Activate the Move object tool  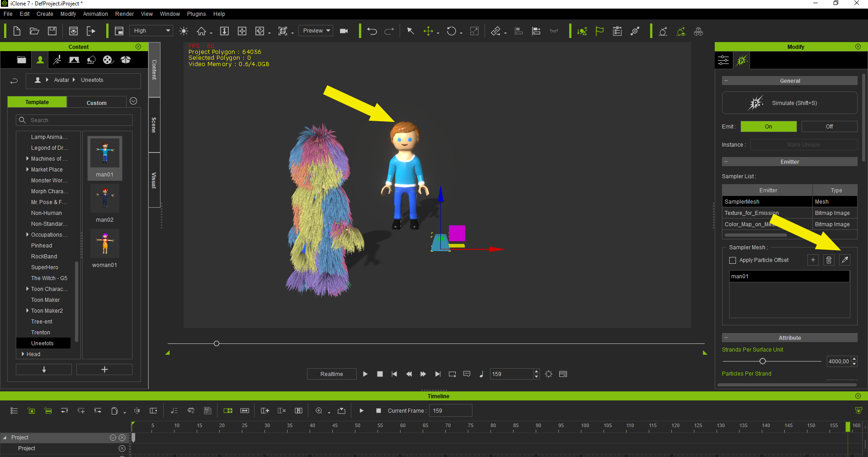[x=428, y=31]
